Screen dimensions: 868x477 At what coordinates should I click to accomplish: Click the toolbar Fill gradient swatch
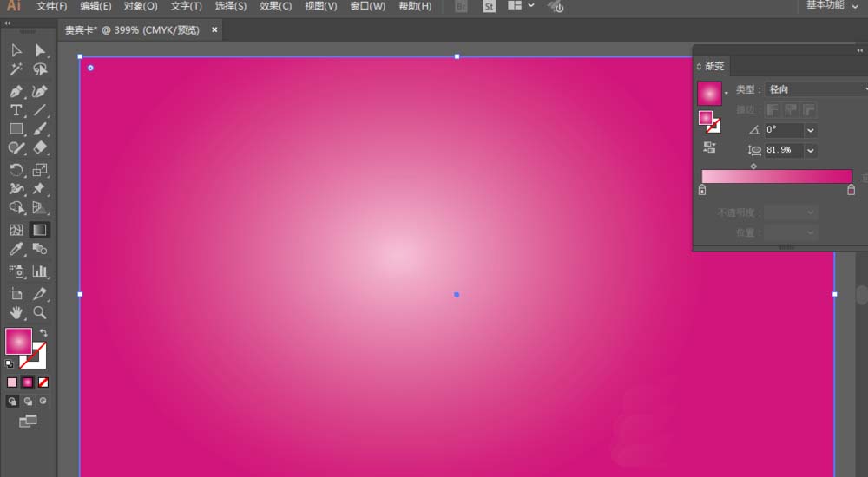tap(18, 342)
